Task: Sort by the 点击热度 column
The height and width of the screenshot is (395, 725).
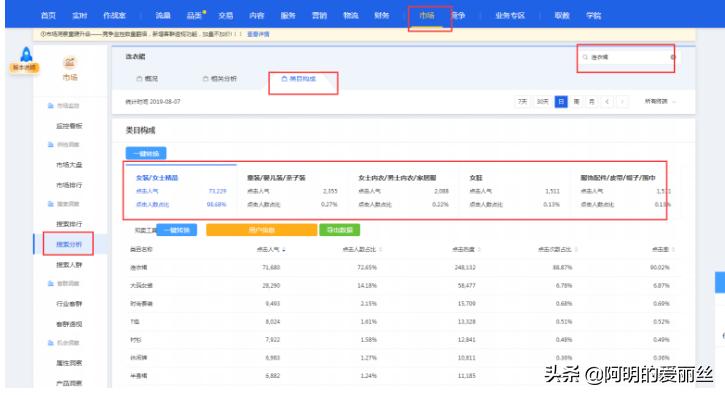Action: point(479,250)
